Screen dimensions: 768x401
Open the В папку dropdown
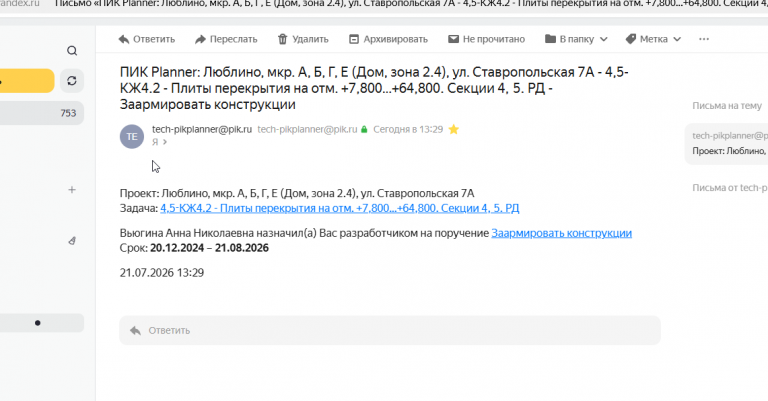(x=576, y=39)
